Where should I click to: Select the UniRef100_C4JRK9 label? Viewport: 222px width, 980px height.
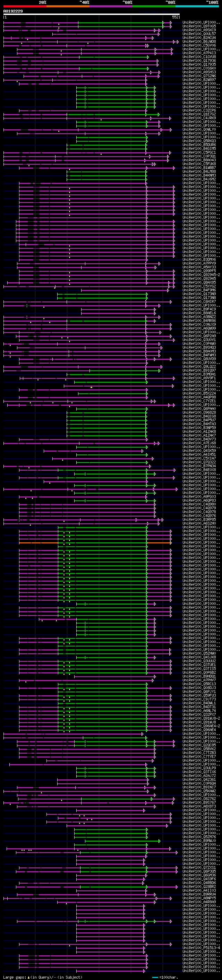tap(199, 118)
